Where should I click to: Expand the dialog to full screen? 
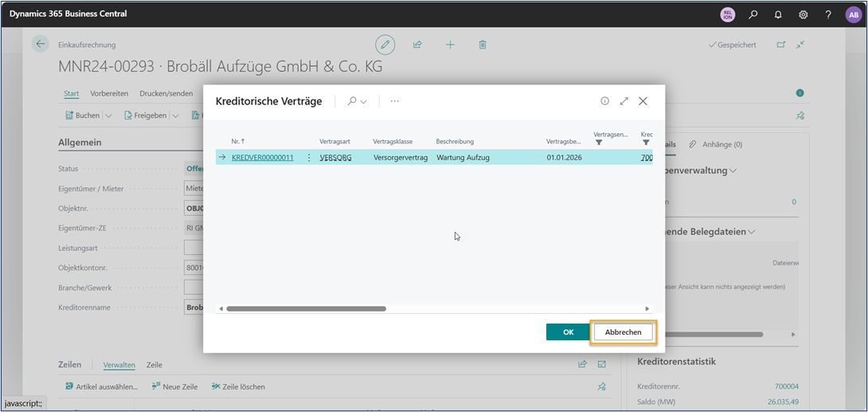click(624, 100)
